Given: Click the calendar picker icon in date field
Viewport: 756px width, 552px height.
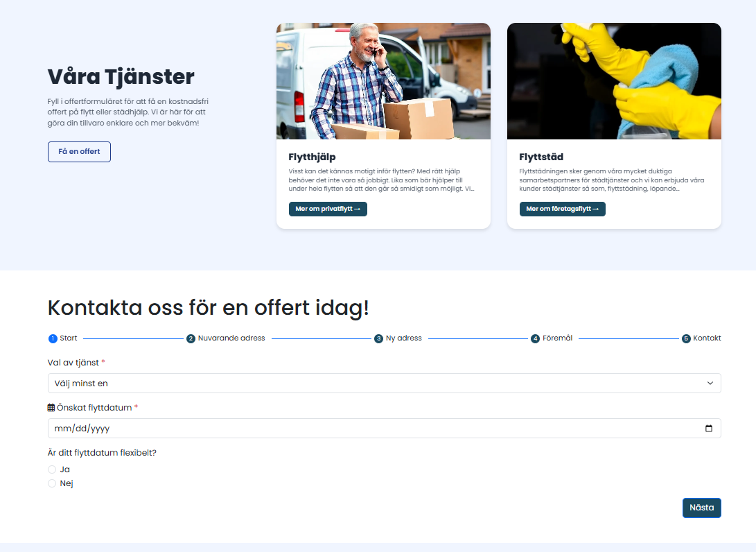Looking at the screenshot, I should [709, 429].
